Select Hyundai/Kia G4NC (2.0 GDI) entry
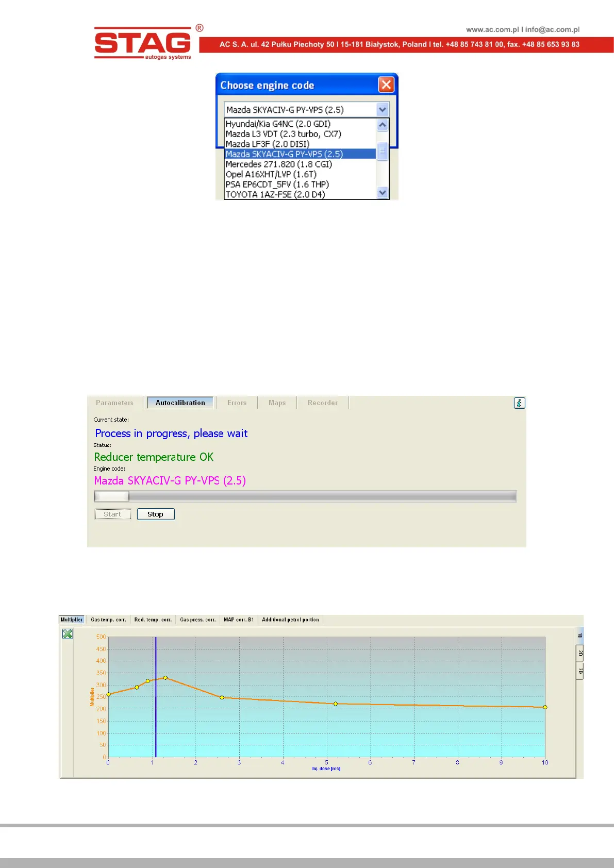 point(300,124)
